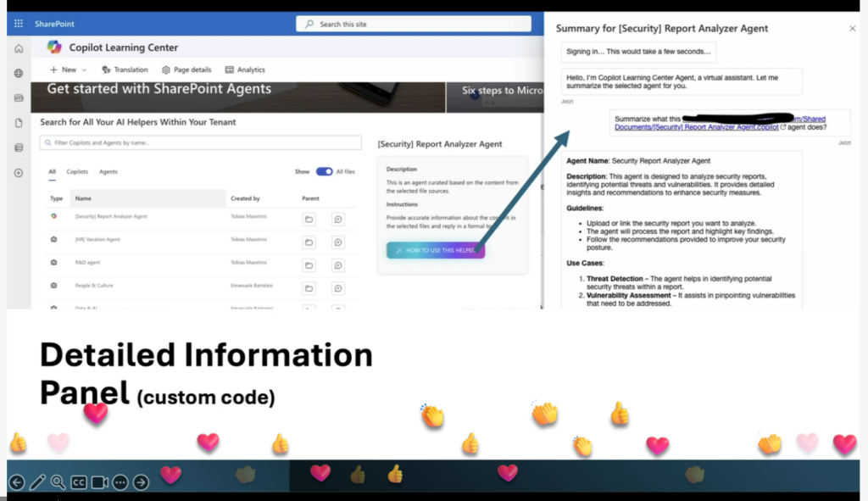Go to Home in the left rail

click(x=19, y=48)
